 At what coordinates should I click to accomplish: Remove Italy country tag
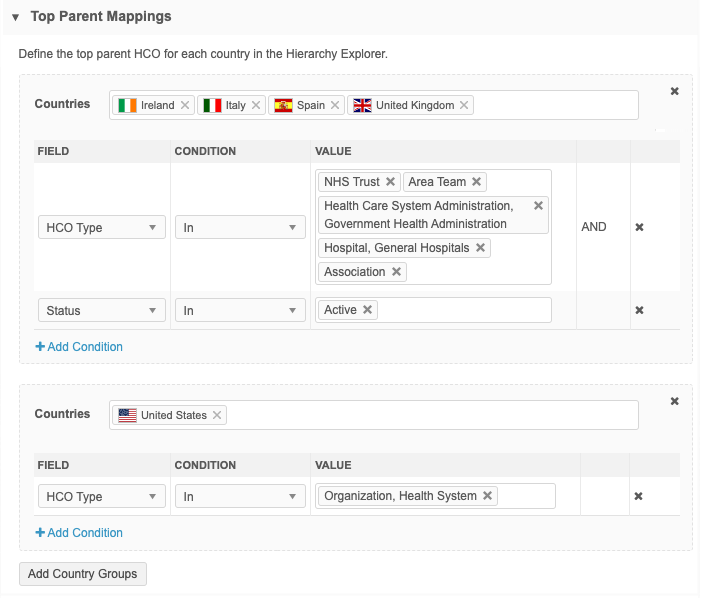pos(256,105)
